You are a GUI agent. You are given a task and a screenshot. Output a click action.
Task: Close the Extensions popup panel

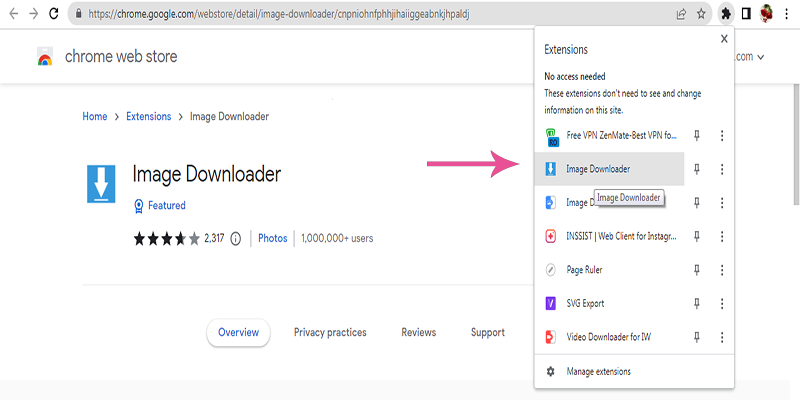pos(724,39)
